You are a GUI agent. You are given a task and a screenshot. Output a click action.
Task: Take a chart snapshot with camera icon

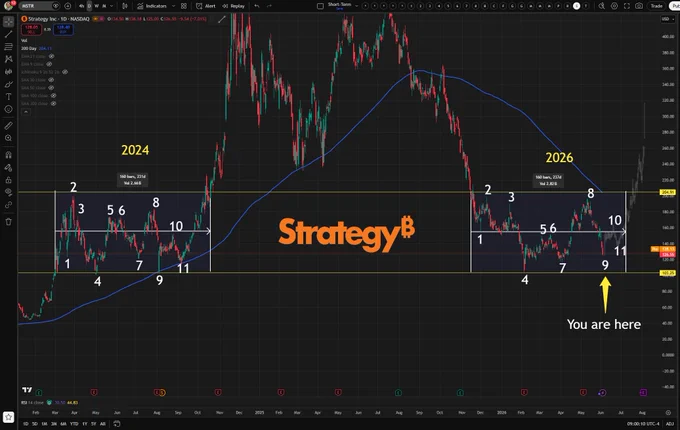click(639, 6)
